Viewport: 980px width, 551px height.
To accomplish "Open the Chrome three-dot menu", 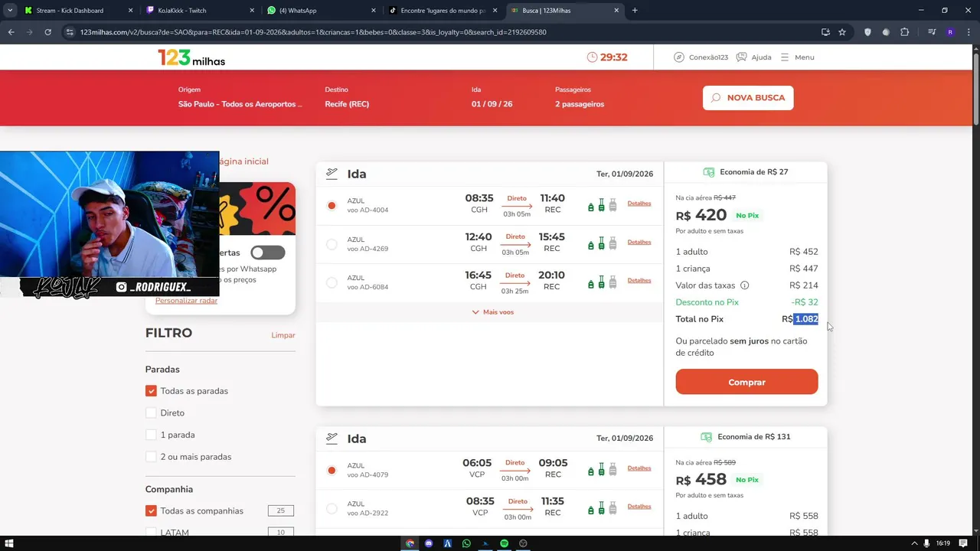I will pos(969,32).
